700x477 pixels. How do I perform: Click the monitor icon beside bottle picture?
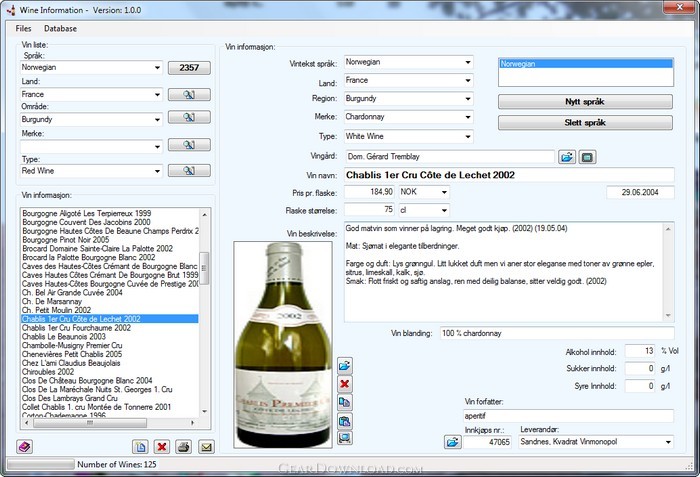click(x=345, y=437)
